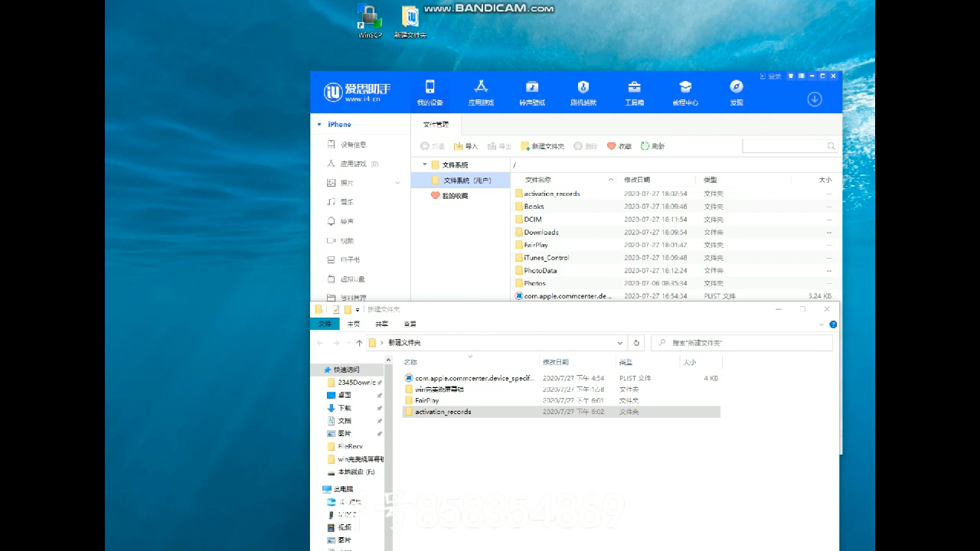Open 应用游戏 in the top i4 header

tap(481, 93)
